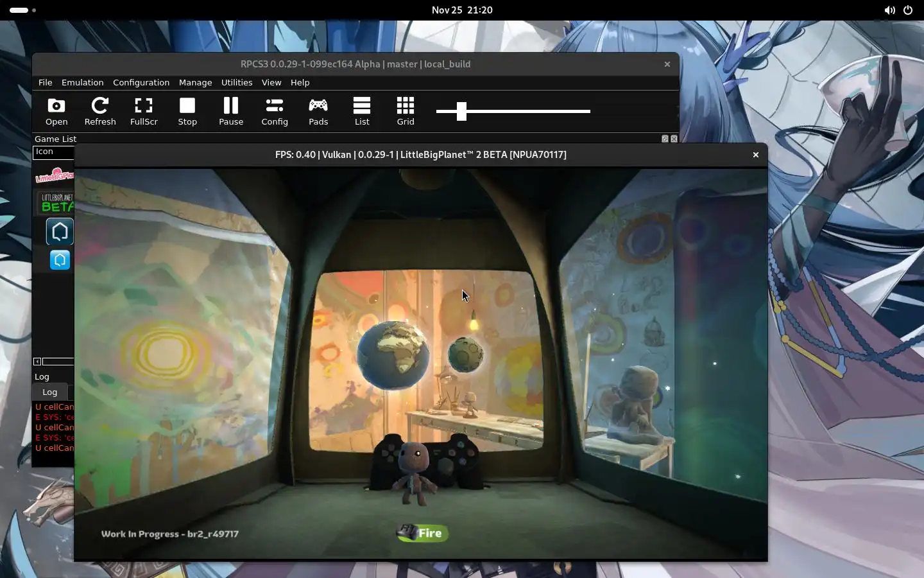Open the Configuration menu
This screenshot has height=578, width=924.
click(x=141, y=82)
